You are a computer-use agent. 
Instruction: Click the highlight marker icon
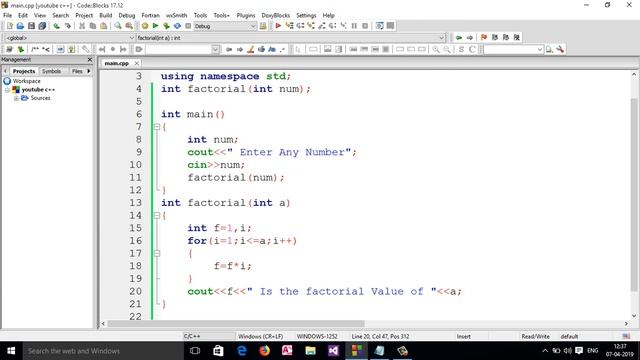[x=251, y=49]
